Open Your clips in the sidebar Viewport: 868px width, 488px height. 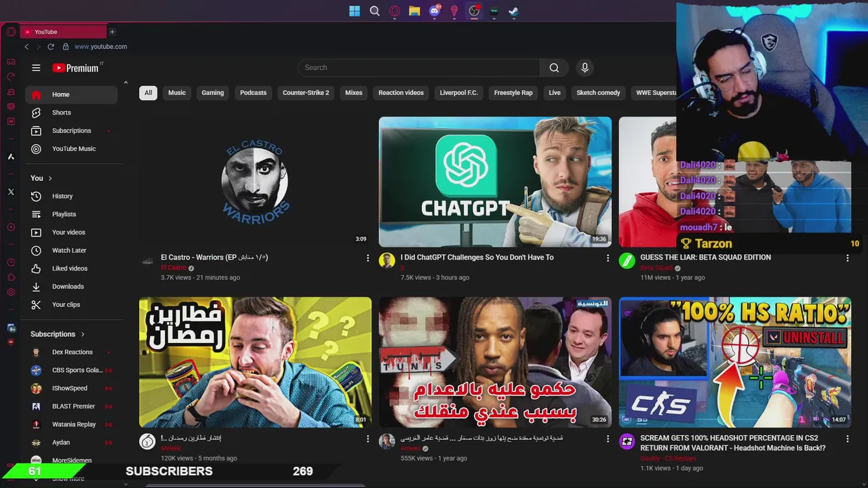71,305
